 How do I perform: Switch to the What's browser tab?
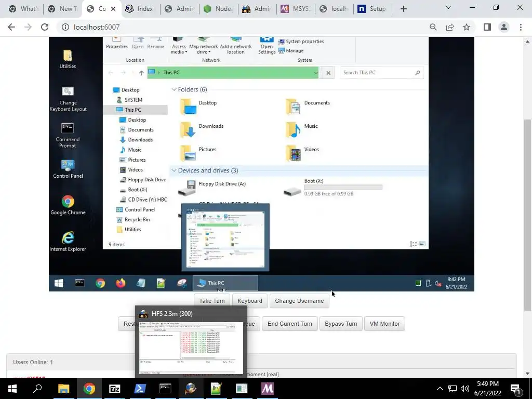pos(23,9)
